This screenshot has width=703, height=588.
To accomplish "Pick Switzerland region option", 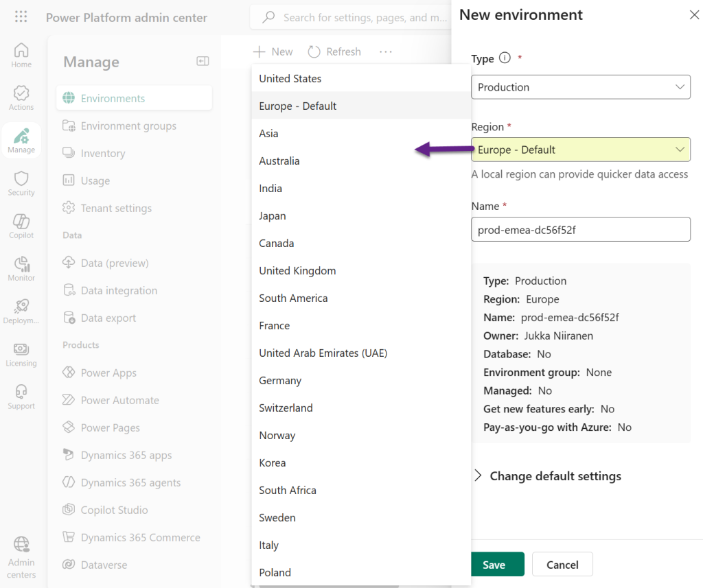I will (361, 408).
